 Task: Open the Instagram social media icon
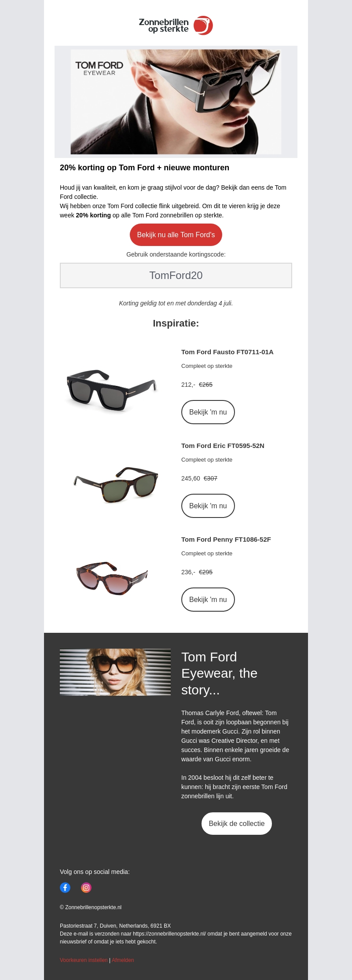click(x=86, y=888)
